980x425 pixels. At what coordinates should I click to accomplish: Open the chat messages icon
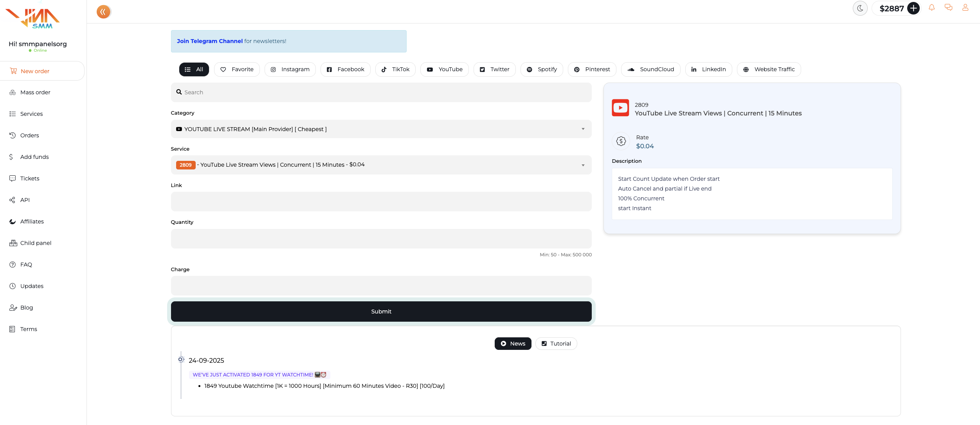[948, 7]
